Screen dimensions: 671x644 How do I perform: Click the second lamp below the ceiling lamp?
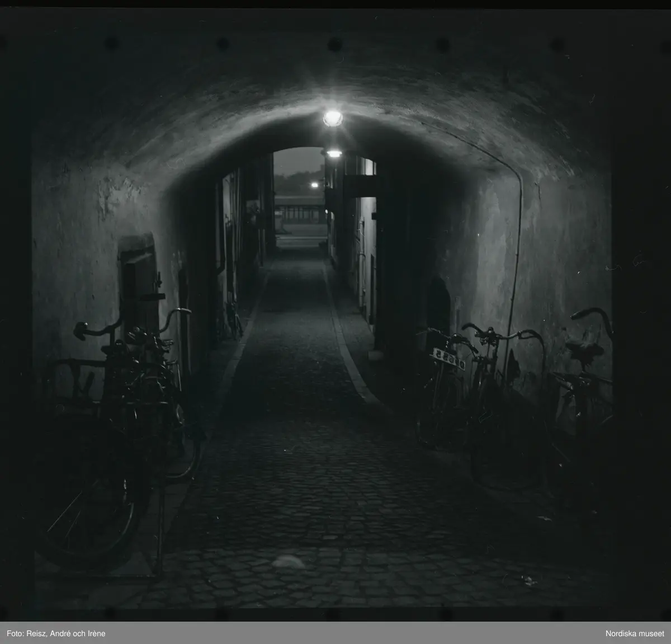coord(334,153)
